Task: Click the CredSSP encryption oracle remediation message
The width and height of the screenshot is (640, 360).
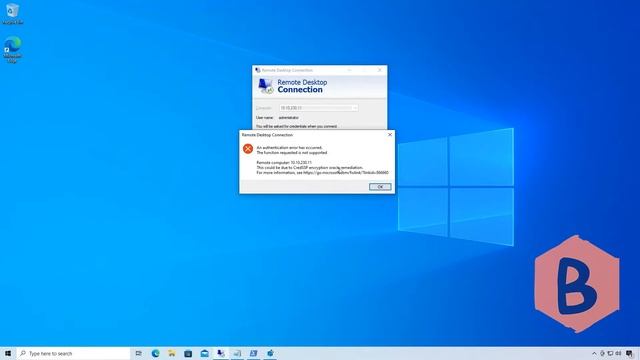Action: coord(309,167)
